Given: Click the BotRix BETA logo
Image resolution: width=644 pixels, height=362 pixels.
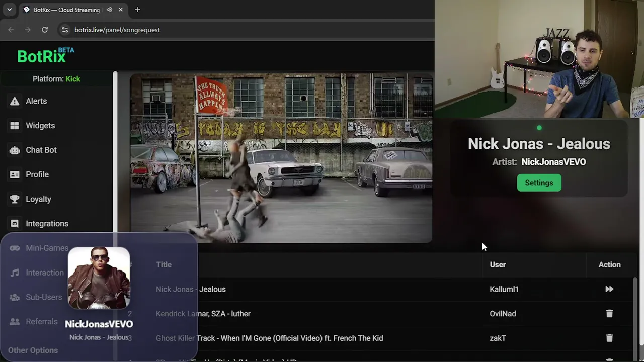Looking at the screenshot, I should (x=45, y=55).
